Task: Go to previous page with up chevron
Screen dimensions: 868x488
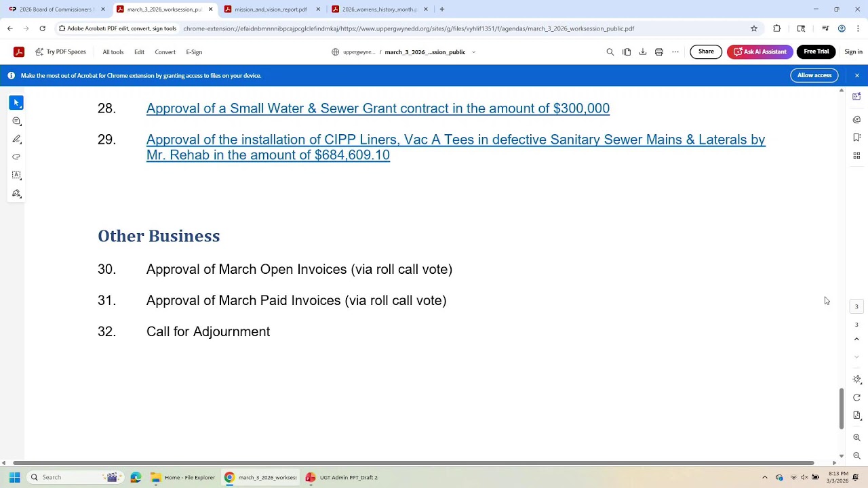Action: 856,339
